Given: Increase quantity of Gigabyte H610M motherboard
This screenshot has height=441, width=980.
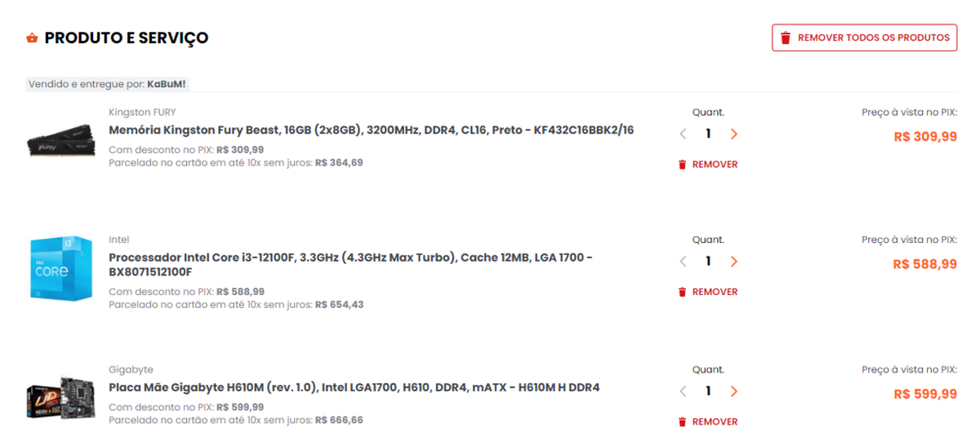Looking at the screenshot, I should [x=734, y=391].
